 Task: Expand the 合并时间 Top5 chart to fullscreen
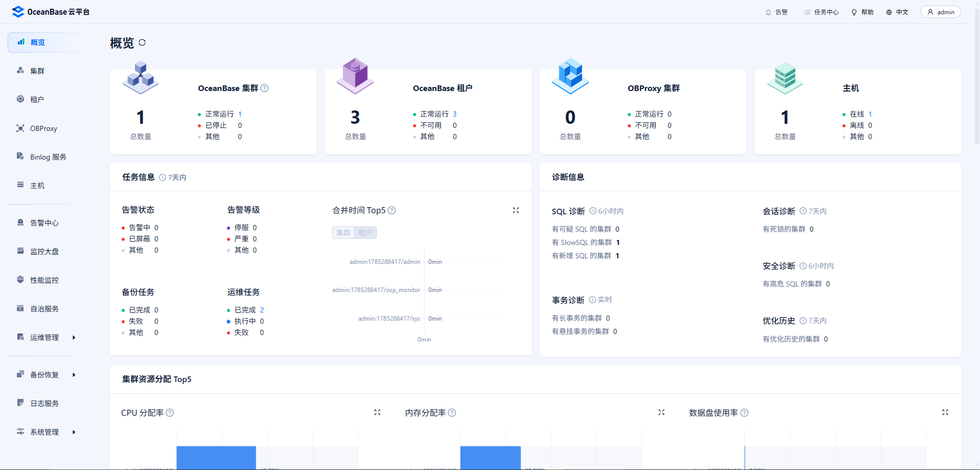516,210
